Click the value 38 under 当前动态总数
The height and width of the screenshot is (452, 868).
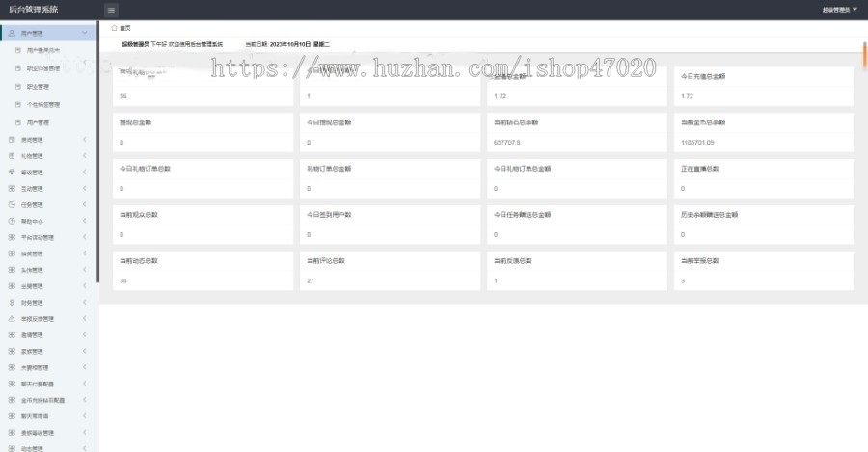pos(122,281)
